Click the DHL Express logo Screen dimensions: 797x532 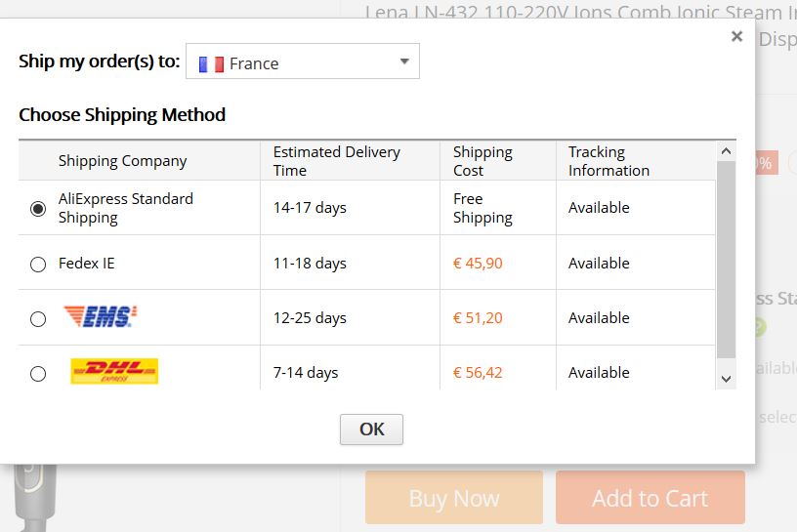pyautogui.click(x=114, y=372)
